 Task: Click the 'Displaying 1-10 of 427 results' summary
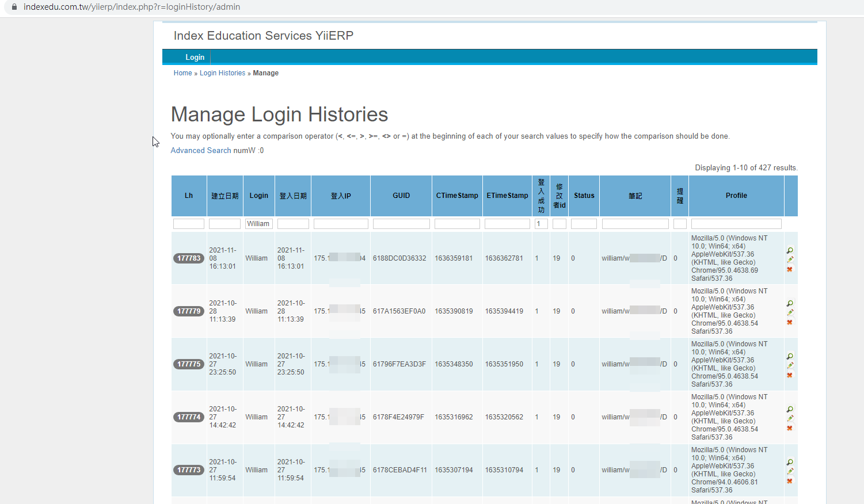point(746,168)
